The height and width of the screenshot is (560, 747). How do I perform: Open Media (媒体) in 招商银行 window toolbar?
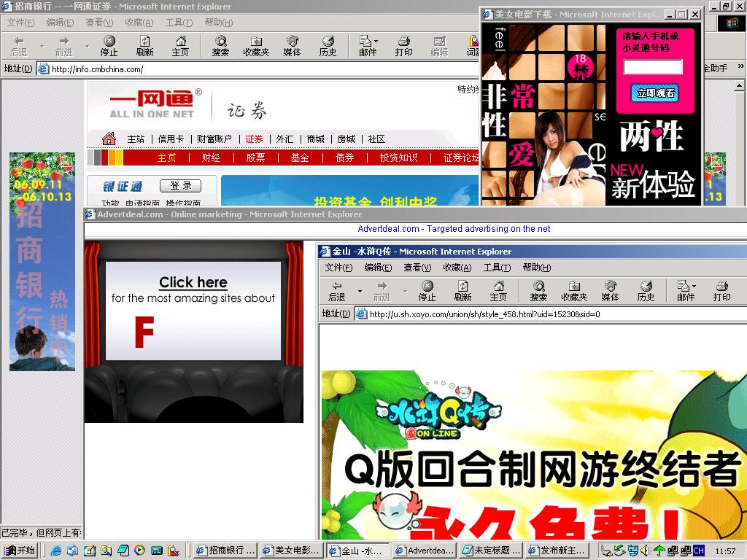[x=292, y=46]
